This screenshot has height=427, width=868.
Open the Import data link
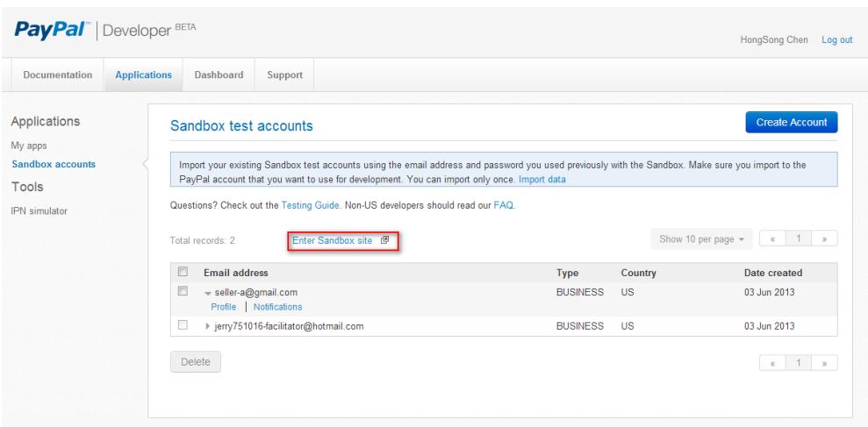click(x=542, y=179)
